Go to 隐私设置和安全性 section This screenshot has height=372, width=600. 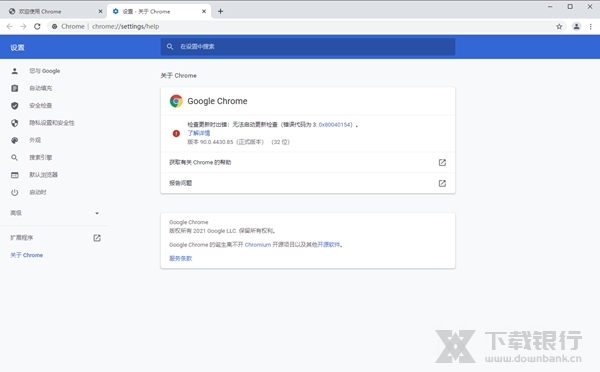pos(52,123)
